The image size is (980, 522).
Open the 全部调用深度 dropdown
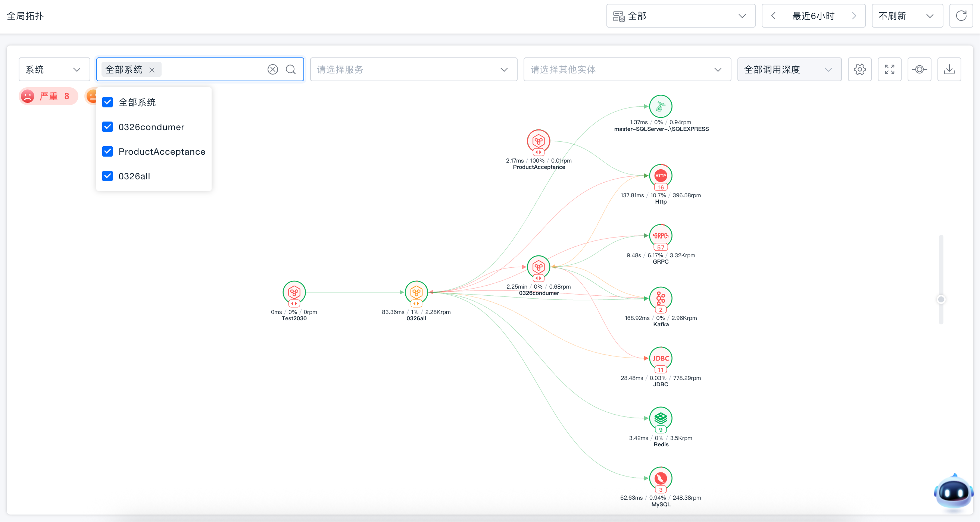[789, 69]
